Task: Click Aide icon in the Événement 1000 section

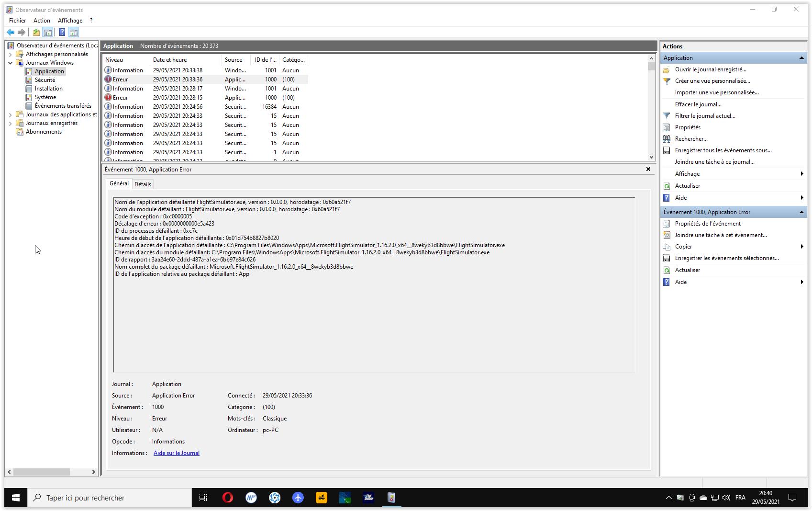Action: click(667, 282)
